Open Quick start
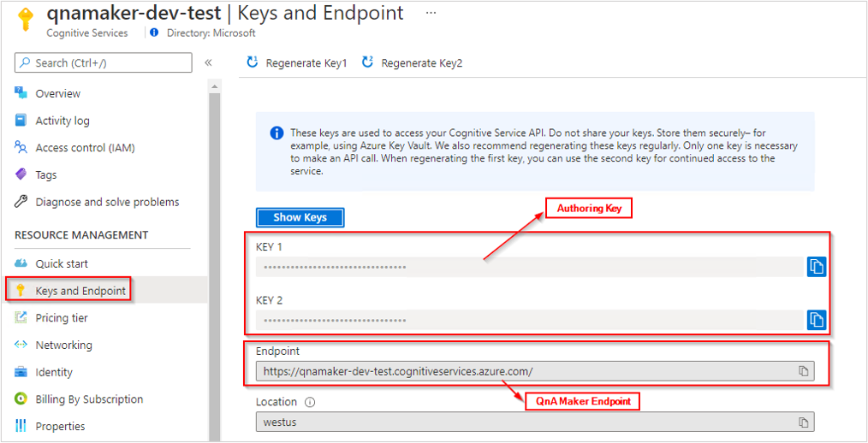 click(62, 264)
